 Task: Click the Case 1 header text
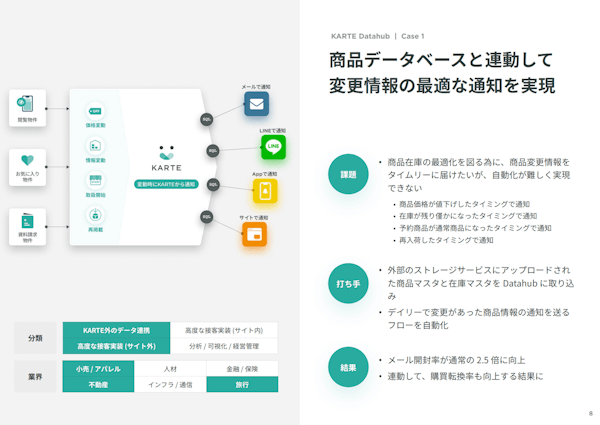coord(412,36)
